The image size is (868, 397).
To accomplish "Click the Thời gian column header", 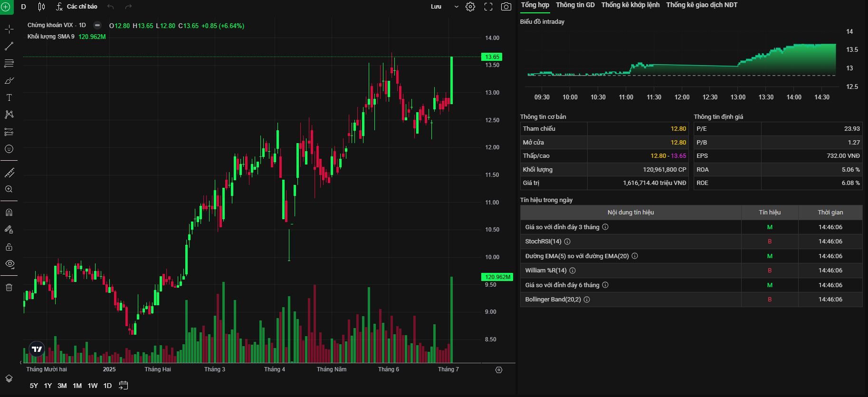I will (830, 213).
